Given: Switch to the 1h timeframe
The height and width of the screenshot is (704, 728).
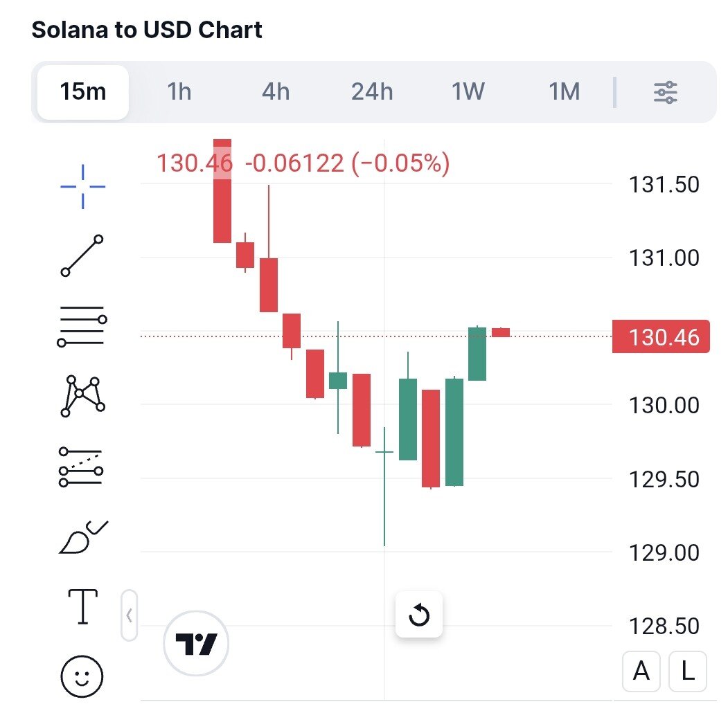Looking at the screenshot, I should tap(179, 92).
